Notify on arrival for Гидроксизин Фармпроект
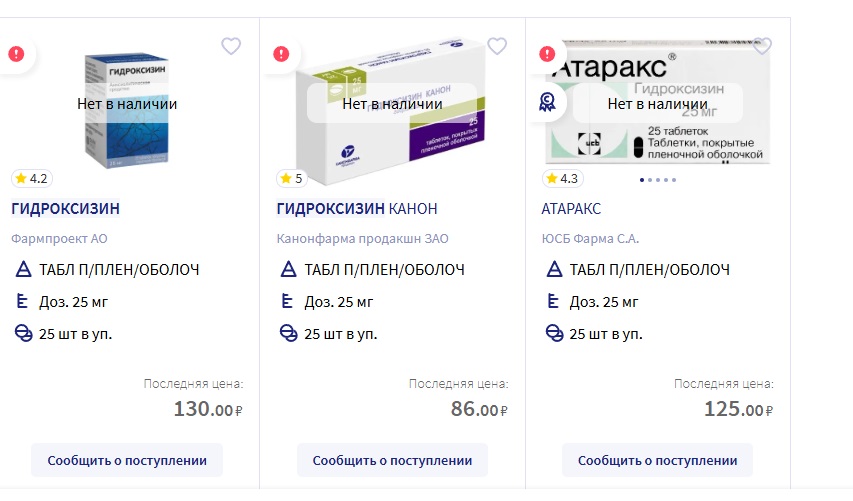853x501 pixels. point(127,460)
